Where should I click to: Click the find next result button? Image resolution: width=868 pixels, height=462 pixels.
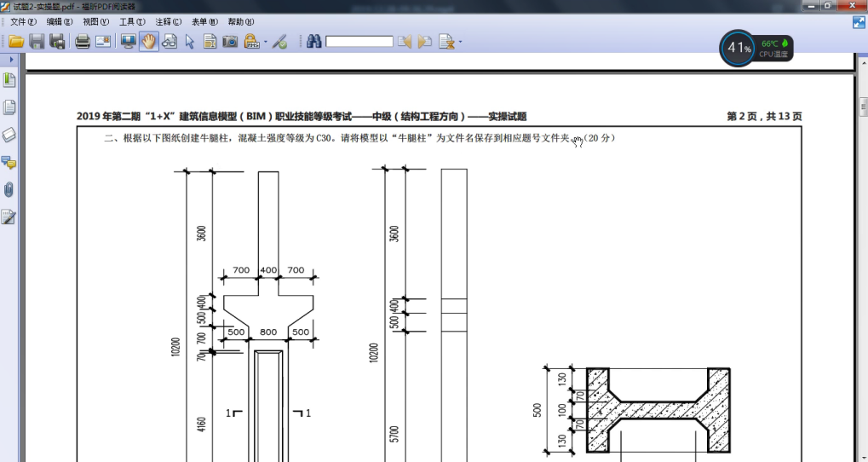coord(424,41)
